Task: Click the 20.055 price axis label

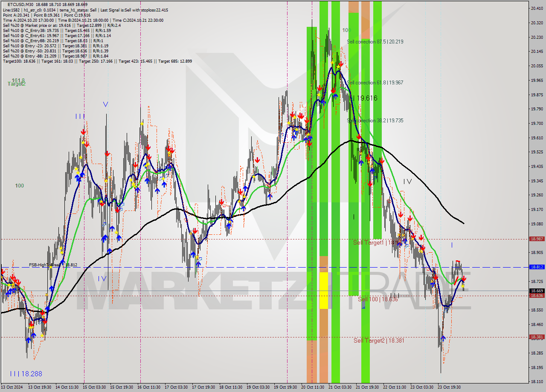Action: (x=536, y=66)
